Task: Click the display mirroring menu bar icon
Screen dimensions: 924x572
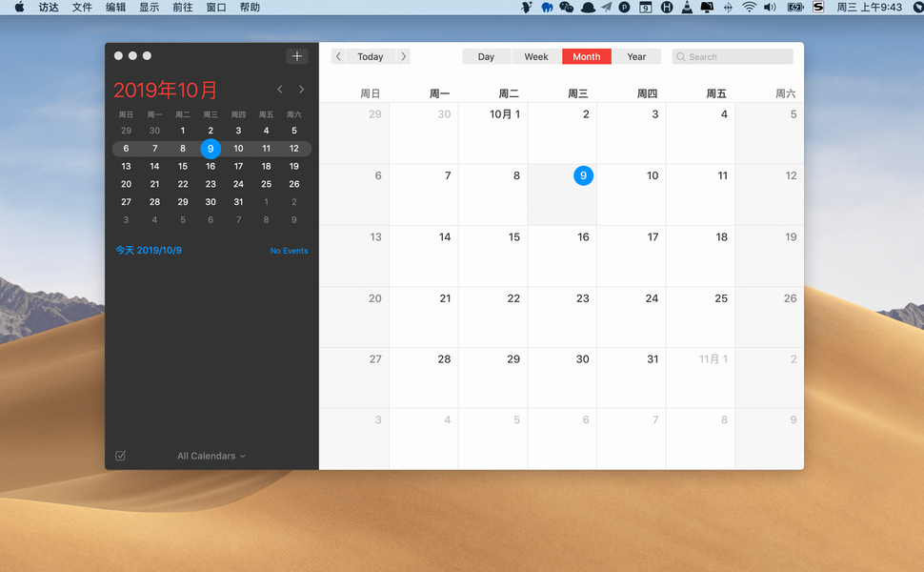Action: coord(707,7)
